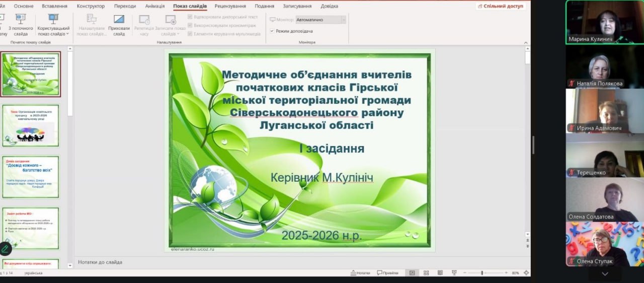Switch to Normal view icon
The width and height of the screenshot is (644, 283).
(412, 273)
